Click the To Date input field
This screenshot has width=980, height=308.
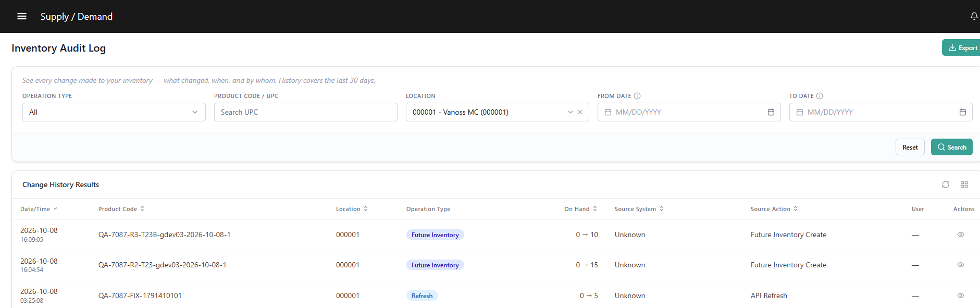pyautogui.click(x=881, y=112)
